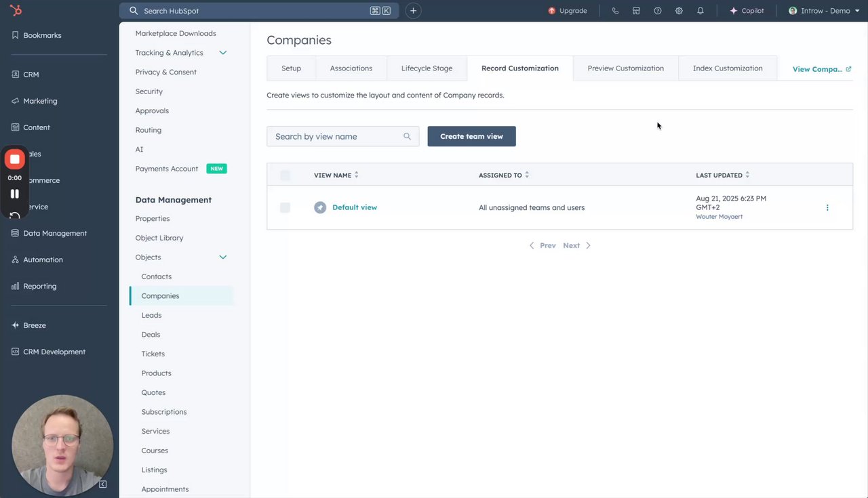Select Companies object settings
Screen dimensions: 868x498
(181, 296)
